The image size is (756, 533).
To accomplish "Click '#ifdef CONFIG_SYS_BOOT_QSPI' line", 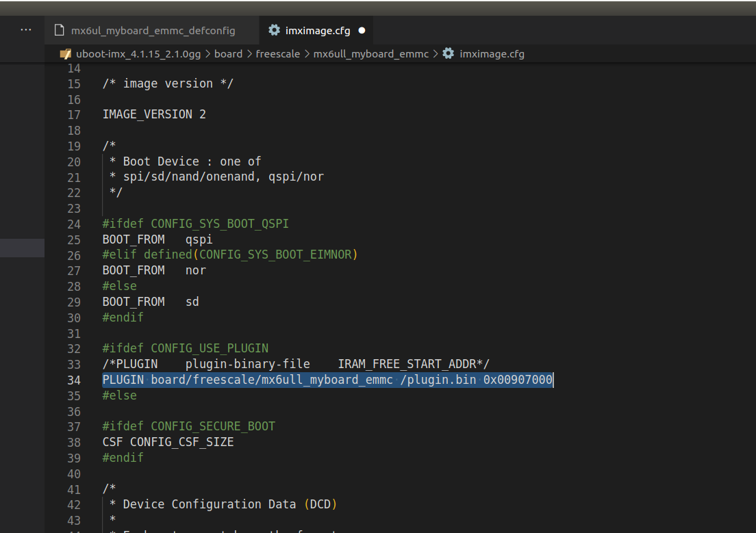I will click(x=195, y=224).
